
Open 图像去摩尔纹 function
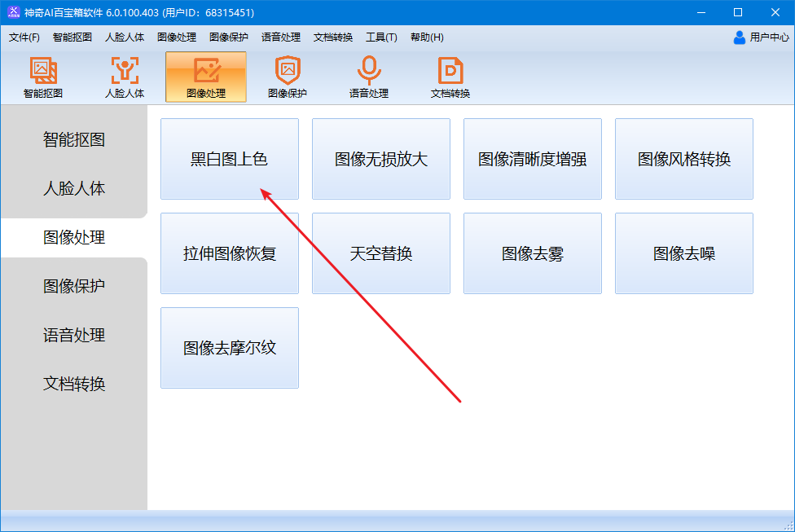click(230, 348)
